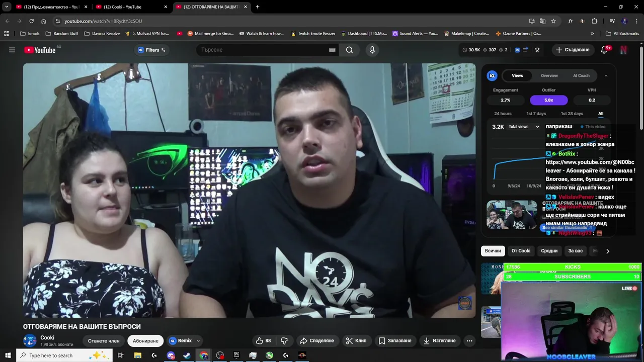This screenshot has width=644, height=362.
Task: Open the Extensions puzzle icon
Action: (594, 21)
